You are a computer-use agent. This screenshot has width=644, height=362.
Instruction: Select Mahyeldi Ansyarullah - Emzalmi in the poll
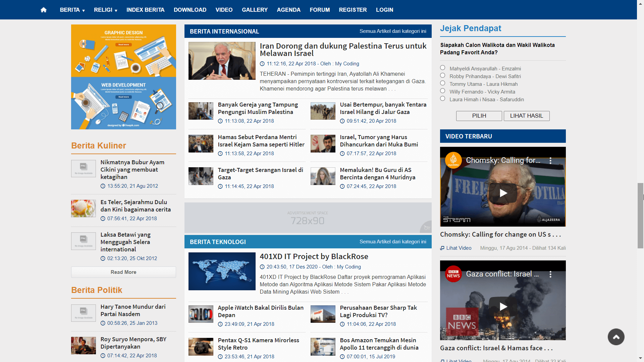[442, 68]
